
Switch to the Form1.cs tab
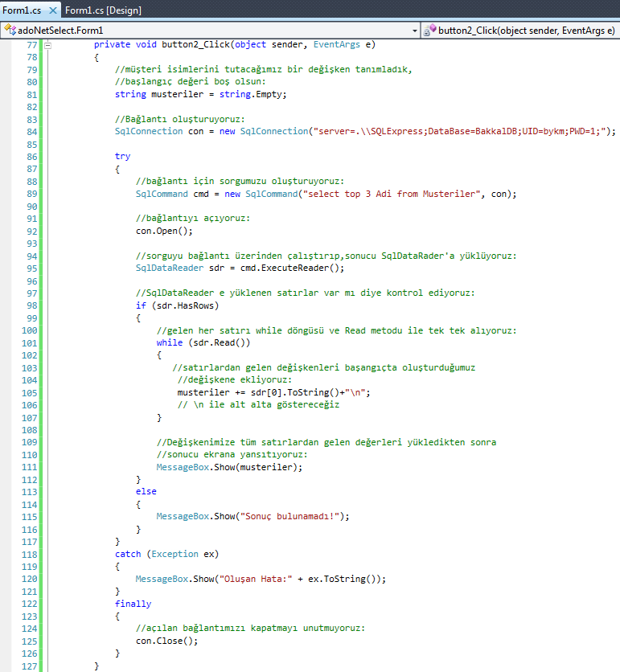pyautogui.click(x=22, y=10)
